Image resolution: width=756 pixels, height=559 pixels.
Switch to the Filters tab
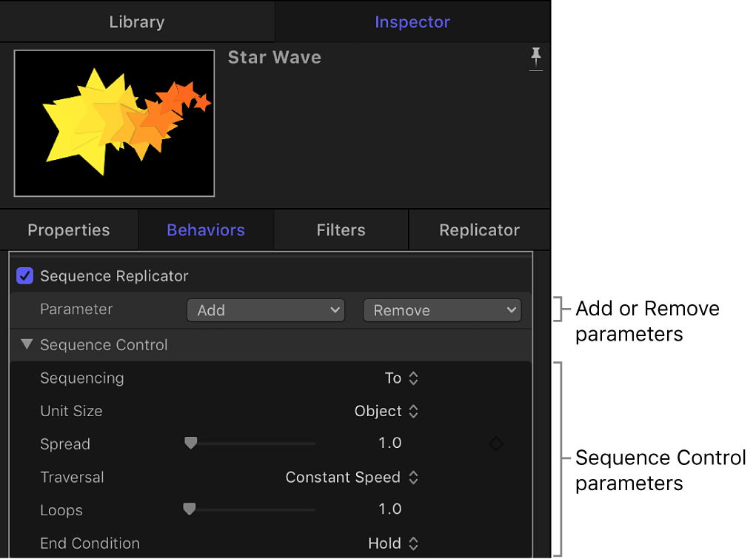[341, 230]
